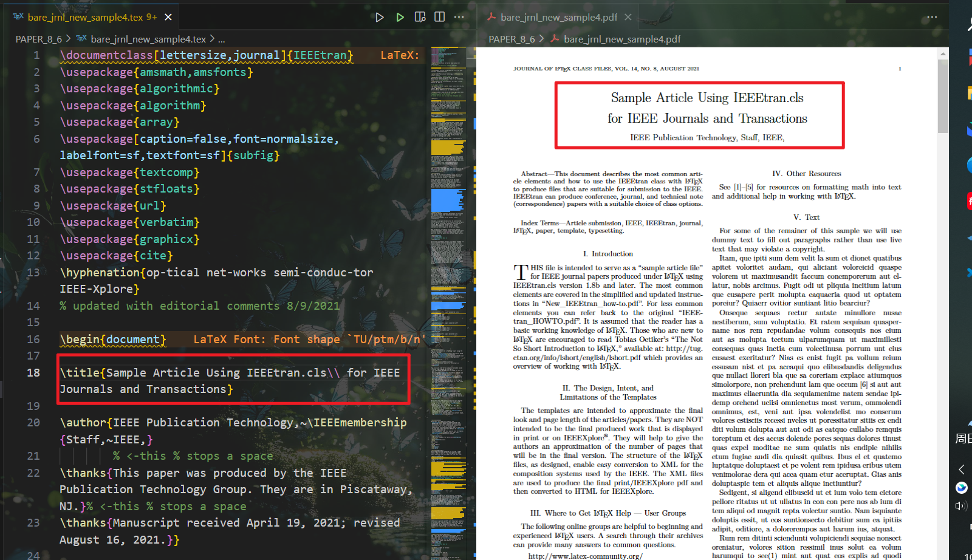Click the 'LaTeX Font: Font shape' warning text

(x=308, y=340)
